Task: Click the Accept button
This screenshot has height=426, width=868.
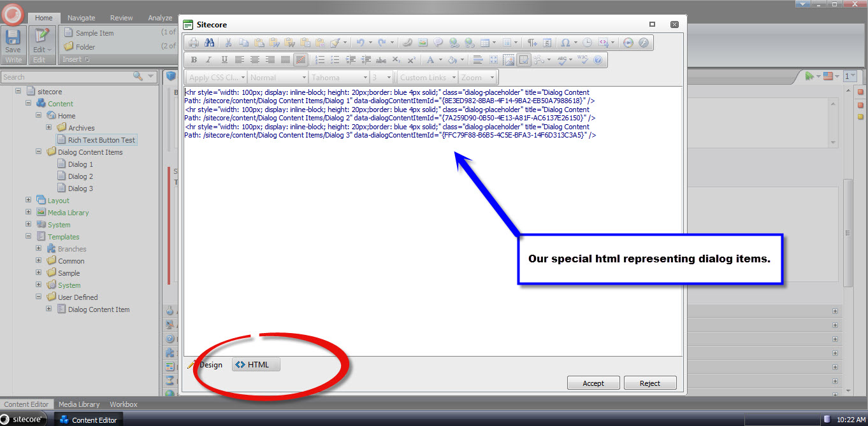Action: point(593,383)
